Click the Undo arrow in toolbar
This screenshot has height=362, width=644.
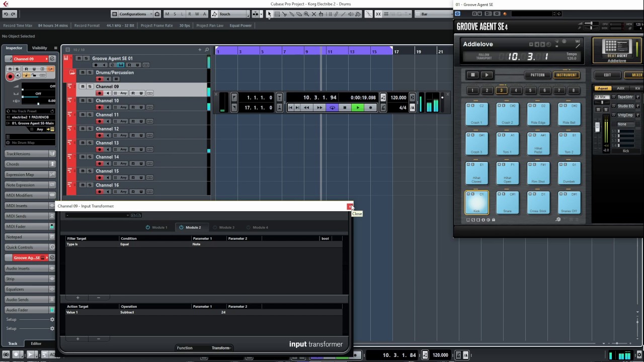pyautogui.click(x=6, y=14)
